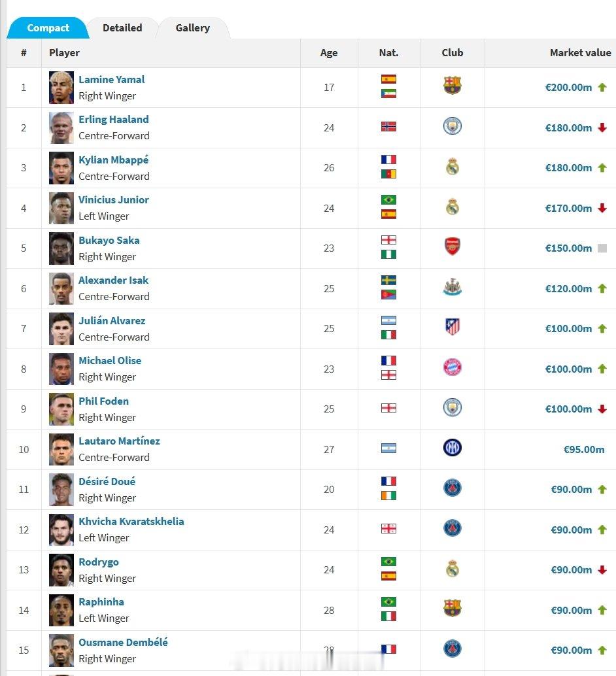Open Lamine Yamal player link
Viewport: 616px width, 676px height.
click(111, 79)
